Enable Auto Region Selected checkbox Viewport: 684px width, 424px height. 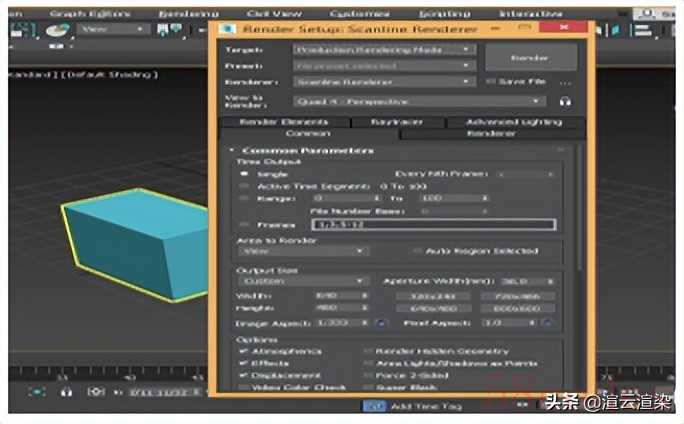click(419, 251)
